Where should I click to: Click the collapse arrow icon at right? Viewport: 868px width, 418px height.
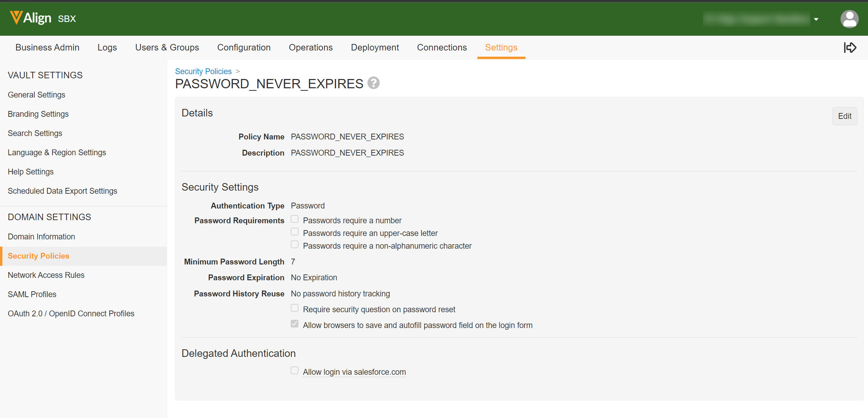tap(850, 47)
